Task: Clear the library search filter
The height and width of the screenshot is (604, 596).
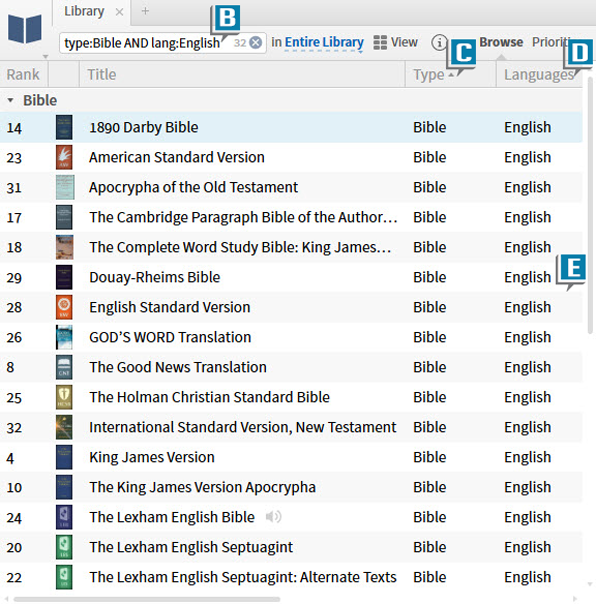Action: 255,42
